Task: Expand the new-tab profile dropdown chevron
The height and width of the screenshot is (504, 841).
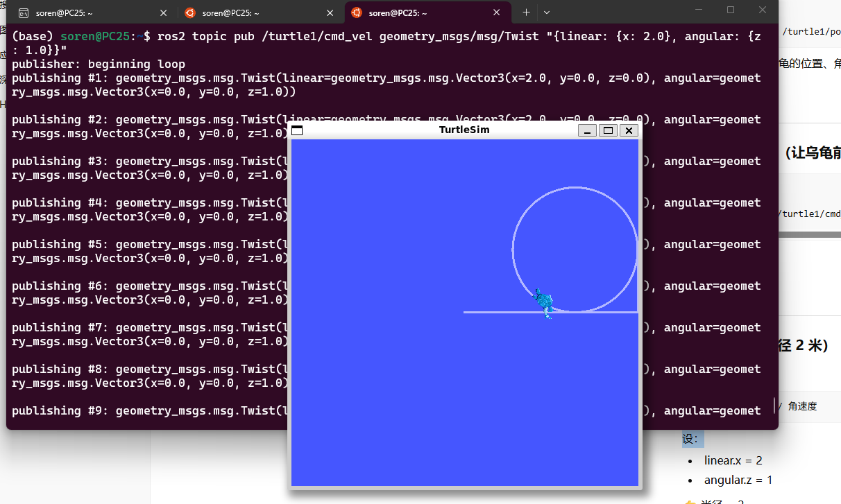Action: (x=547, y=12)
